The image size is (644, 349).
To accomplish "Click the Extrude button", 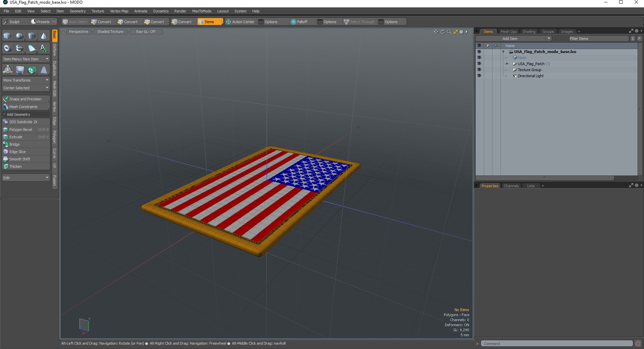I will click(x=26, y=137).
